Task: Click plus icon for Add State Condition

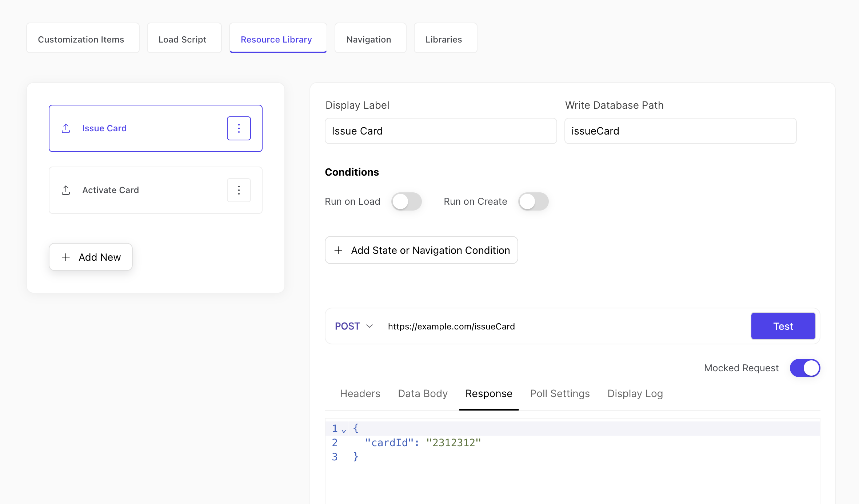Action: click(338, 250)
